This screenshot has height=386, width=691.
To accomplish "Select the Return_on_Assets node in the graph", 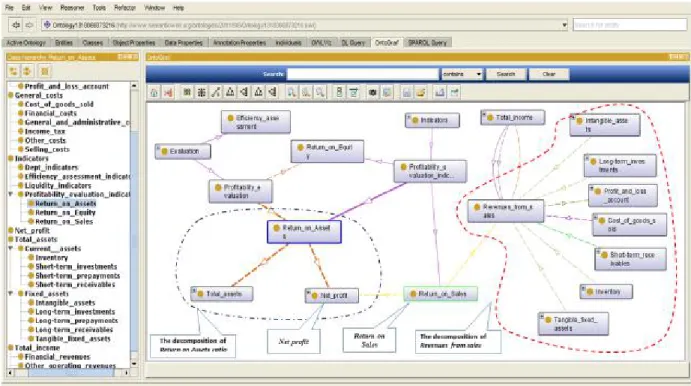I will 304,232.
